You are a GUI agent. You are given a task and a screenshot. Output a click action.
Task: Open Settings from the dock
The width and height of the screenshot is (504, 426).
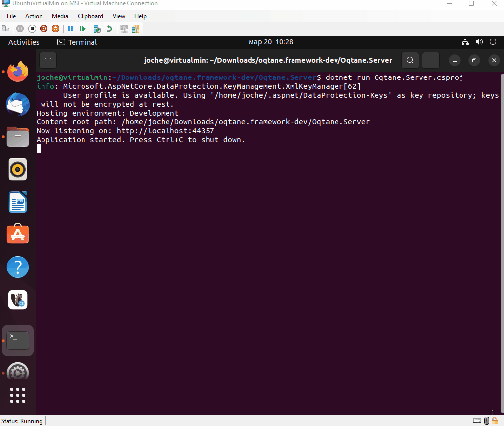tap(18, 372)
